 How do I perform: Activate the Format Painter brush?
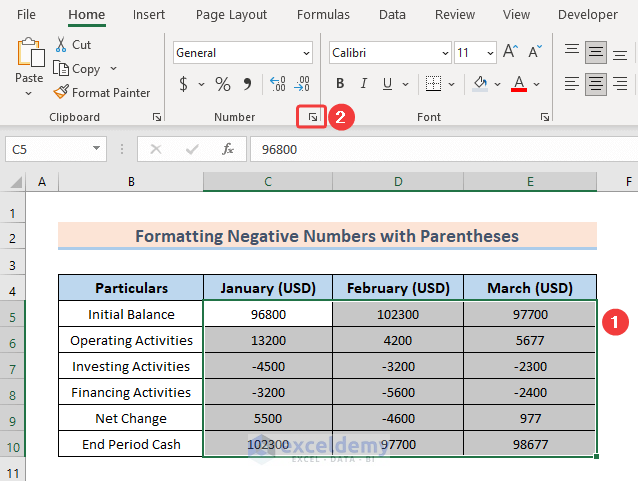[61, 93]
